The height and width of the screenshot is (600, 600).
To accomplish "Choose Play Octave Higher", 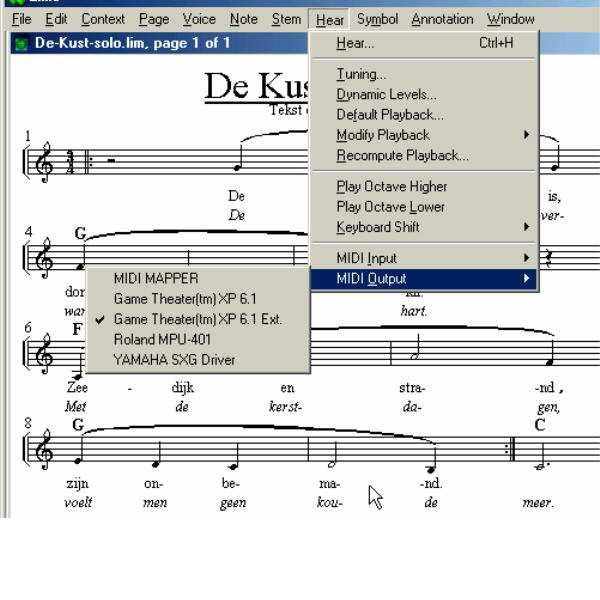I will [424, 187].
